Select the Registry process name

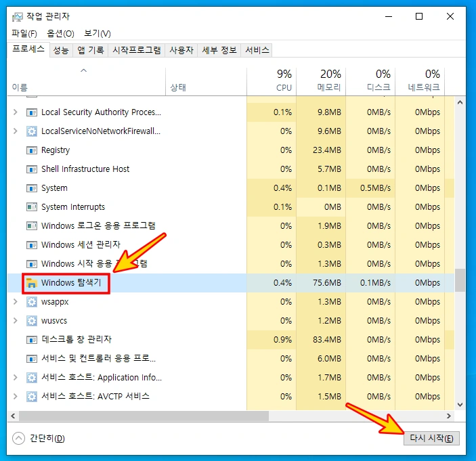point(56,150)
